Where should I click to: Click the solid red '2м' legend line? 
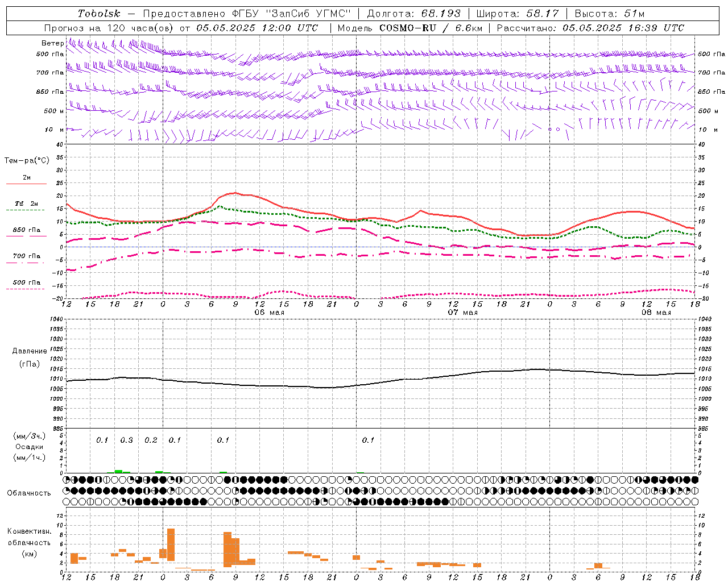[26, 184]
